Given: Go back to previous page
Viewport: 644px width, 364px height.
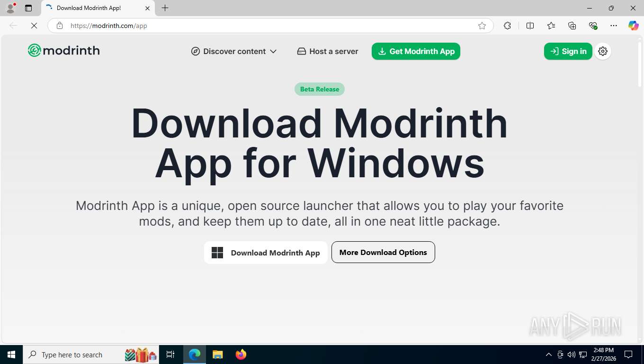Looking at the screenshot, I should point(13,26).
